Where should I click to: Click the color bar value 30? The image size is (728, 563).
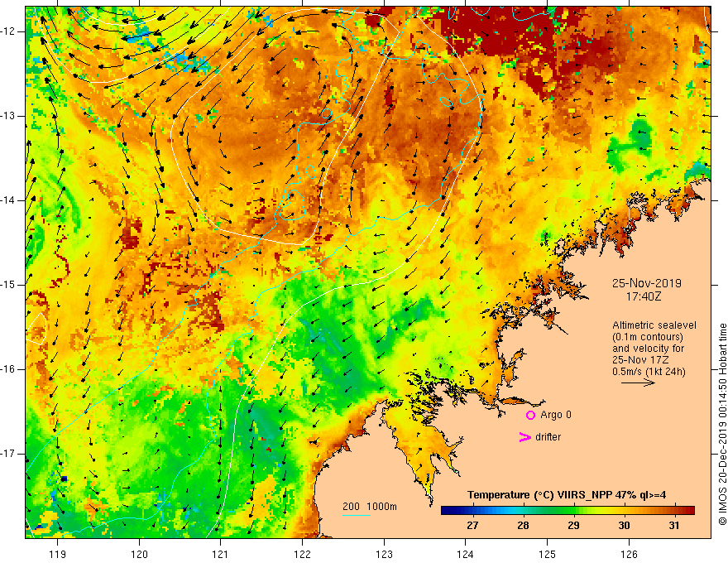tap(624, 526)
